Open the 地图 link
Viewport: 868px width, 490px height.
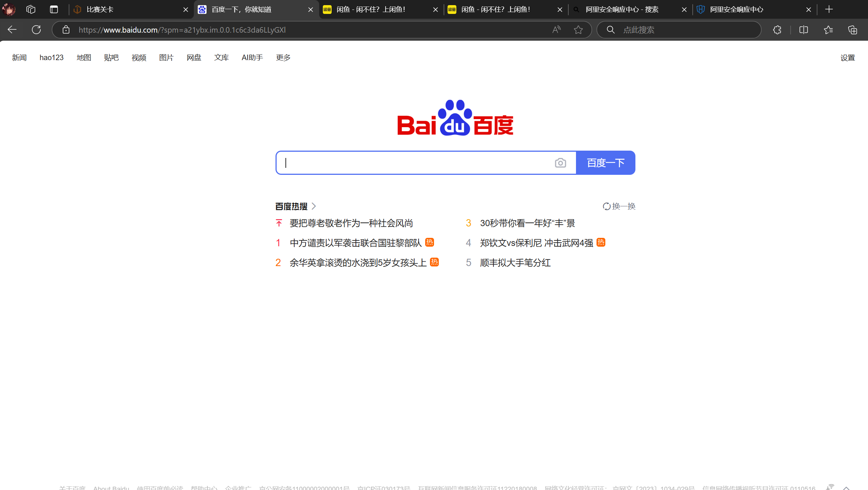click(84, 58)
